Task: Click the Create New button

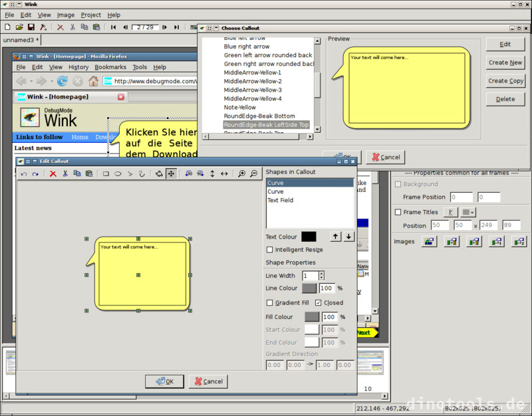Action: click(505, 62)
